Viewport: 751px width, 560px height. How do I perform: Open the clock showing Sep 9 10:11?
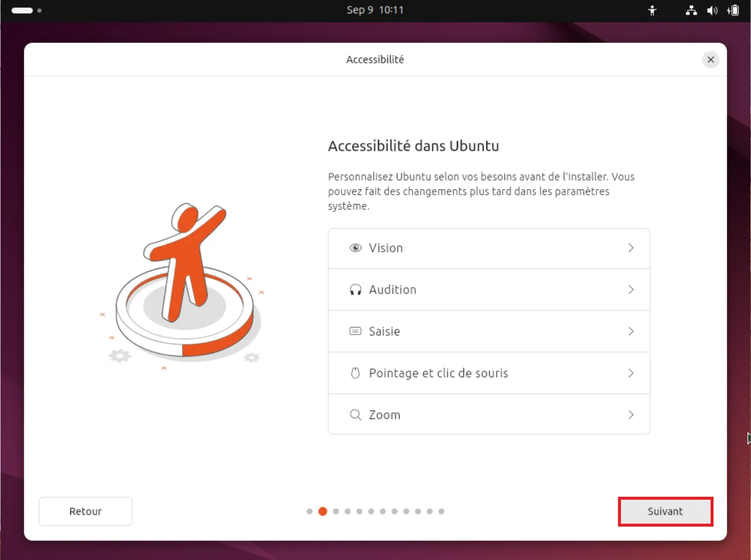click(375, 10)
